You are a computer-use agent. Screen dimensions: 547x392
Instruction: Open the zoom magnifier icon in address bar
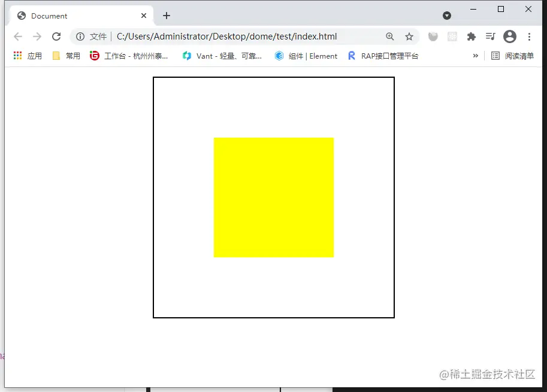(389, 37)
